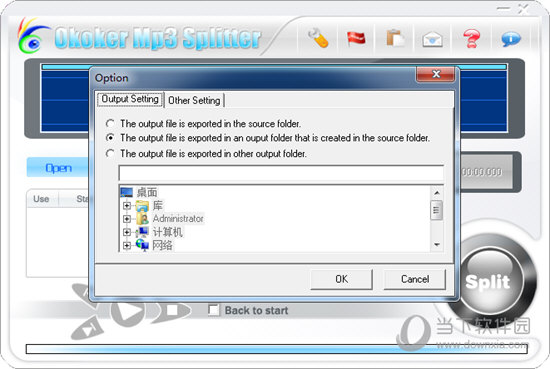Open the About info bubble icon
The height and width of the screenshot is (369, 550).
pyautogui.click(x=511, y=39)
